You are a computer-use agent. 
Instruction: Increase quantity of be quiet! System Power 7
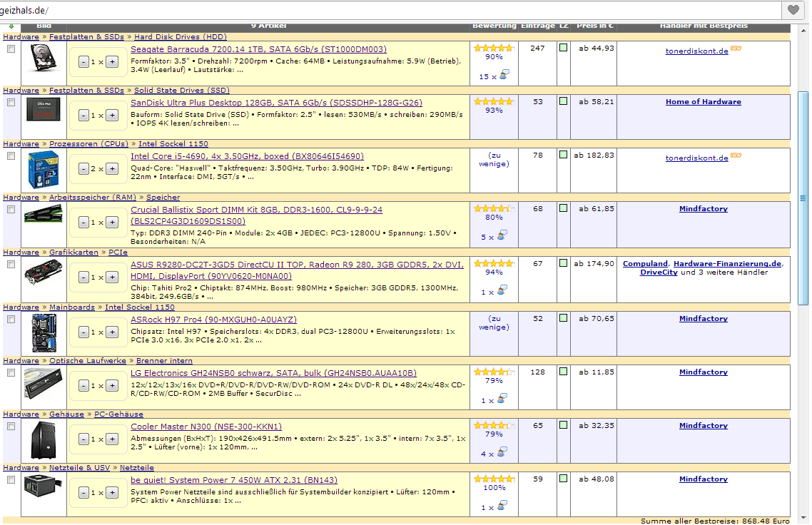[x=112, y=493]
